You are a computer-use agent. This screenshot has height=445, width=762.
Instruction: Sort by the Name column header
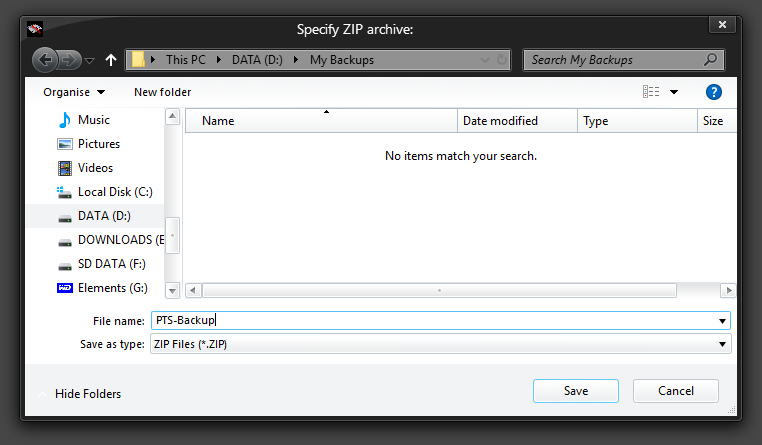[x=321, y=120]
